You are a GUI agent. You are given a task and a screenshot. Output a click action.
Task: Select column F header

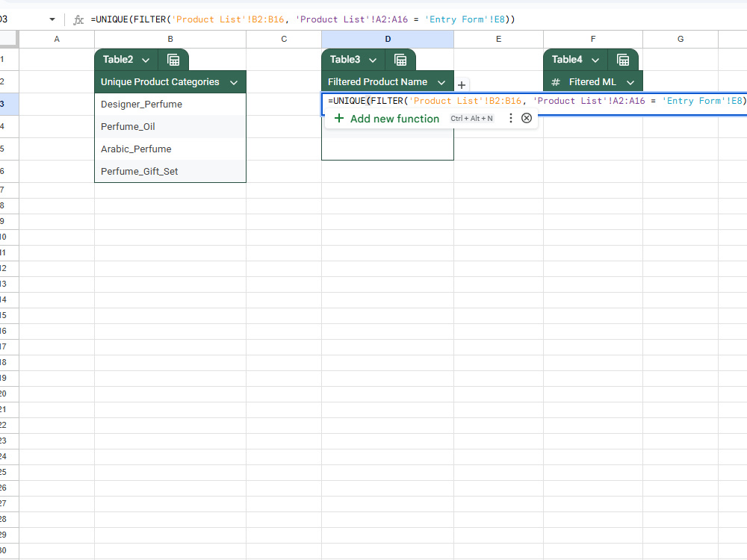tap(593, 39)
